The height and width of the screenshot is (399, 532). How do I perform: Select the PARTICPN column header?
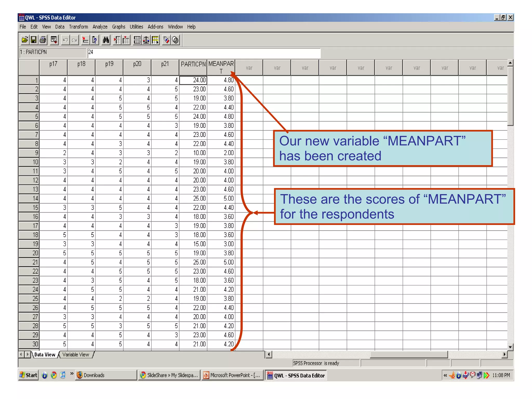click(x=193, y=68)
